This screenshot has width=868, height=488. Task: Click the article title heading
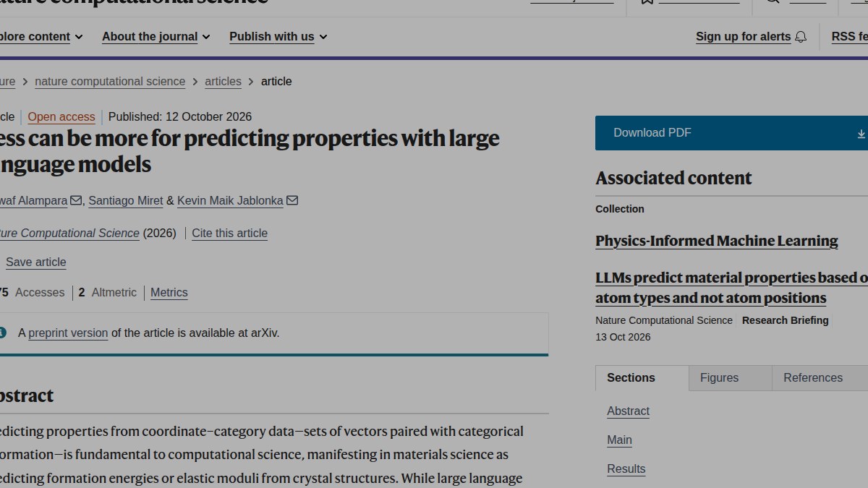tap(250, 151)
